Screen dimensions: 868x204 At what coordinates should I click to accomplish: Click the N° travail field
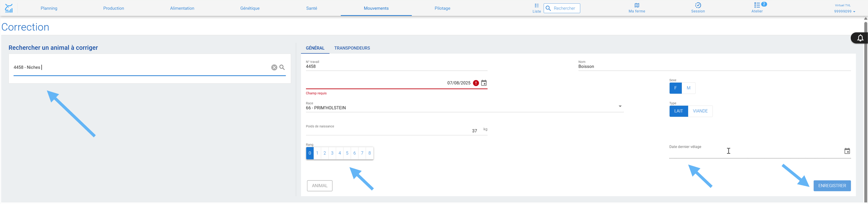397,65
